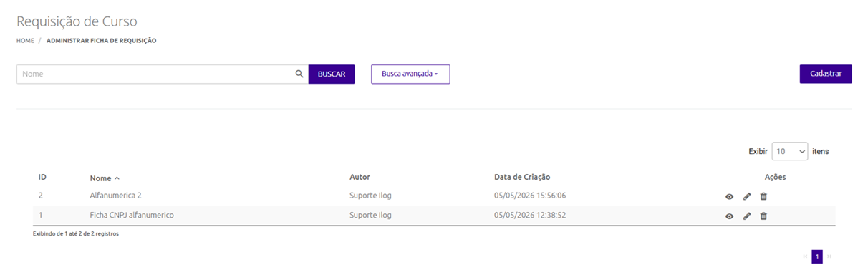
Task: Click the magnifier icon in the search box
Action: (x=299, y=74)
